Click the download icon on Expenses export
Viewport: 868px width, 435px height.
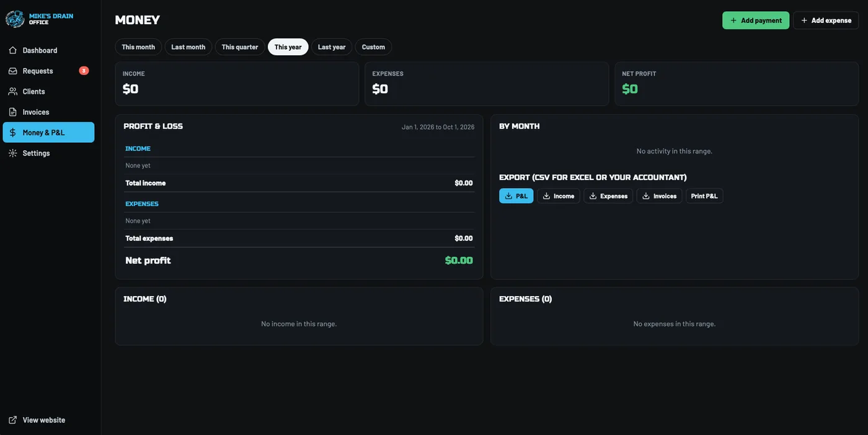[x=593, y=196]
